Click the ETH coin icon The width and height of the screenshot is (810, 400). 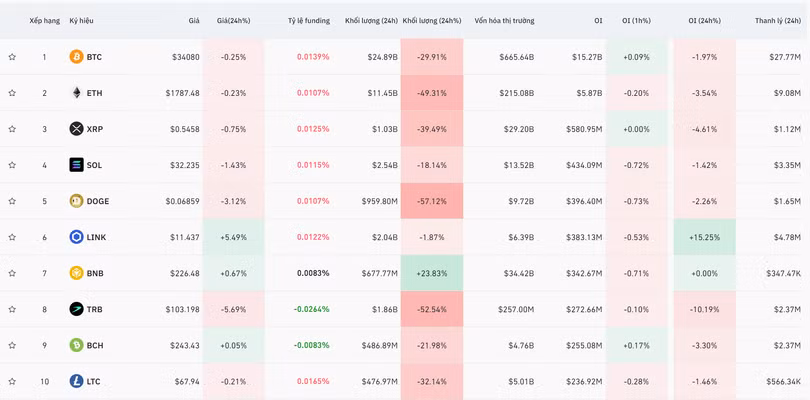click(76, 93)
